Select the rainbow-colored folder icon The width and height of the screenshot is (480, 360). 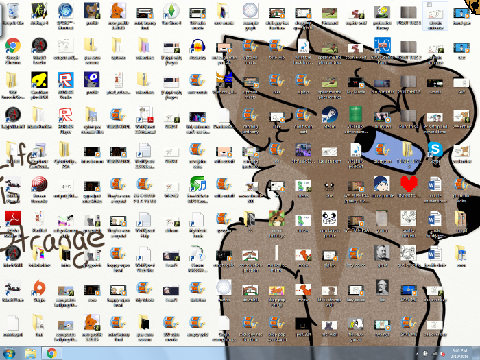(x=39, y=254)
